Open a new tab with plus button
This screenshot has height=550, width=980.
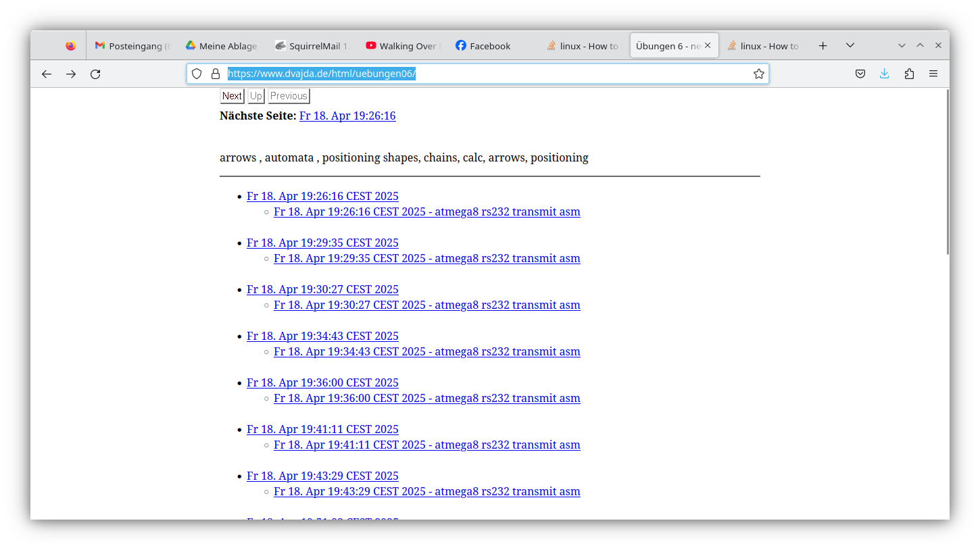point(823,46)
